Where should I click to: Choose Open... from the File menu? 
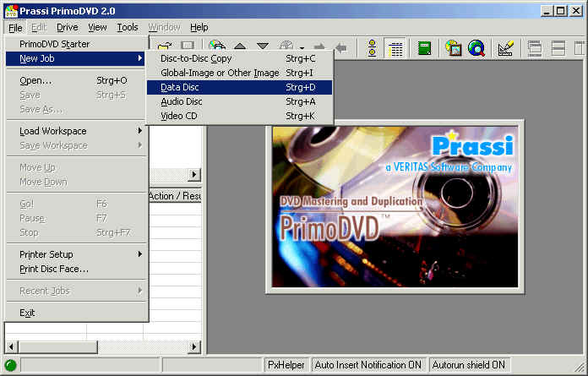click(x=75, y=80)
